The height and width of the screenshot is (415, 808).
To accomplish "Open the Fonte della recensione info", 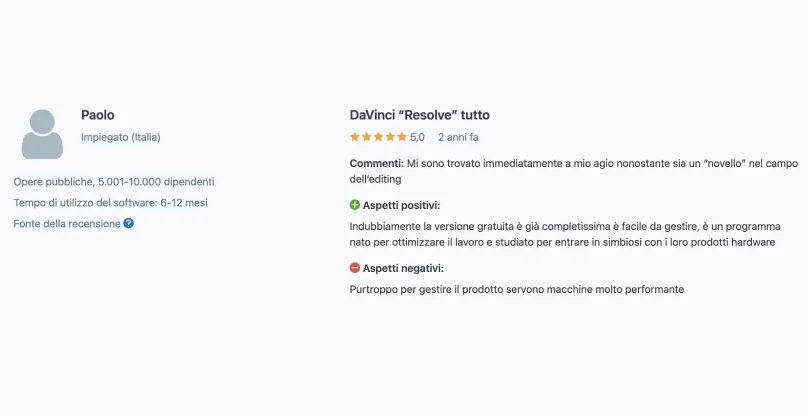I will click(x=67, y=224).
